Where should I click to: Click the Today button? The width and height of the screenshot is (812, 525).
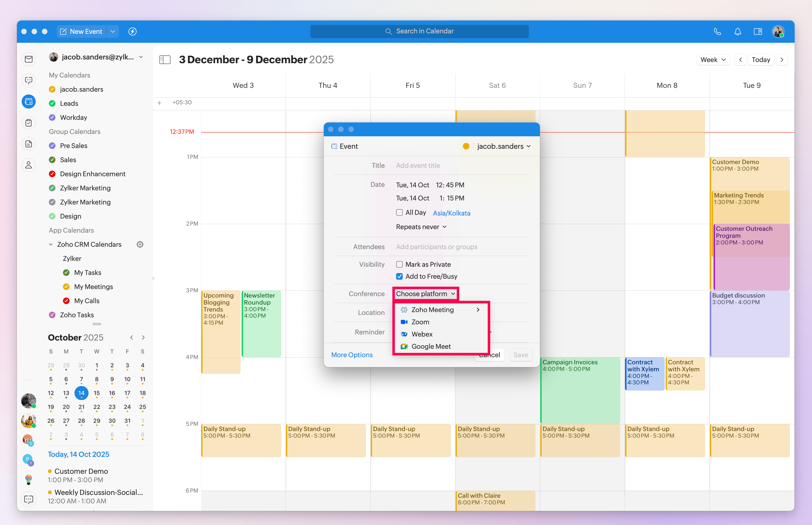(761, 60)
